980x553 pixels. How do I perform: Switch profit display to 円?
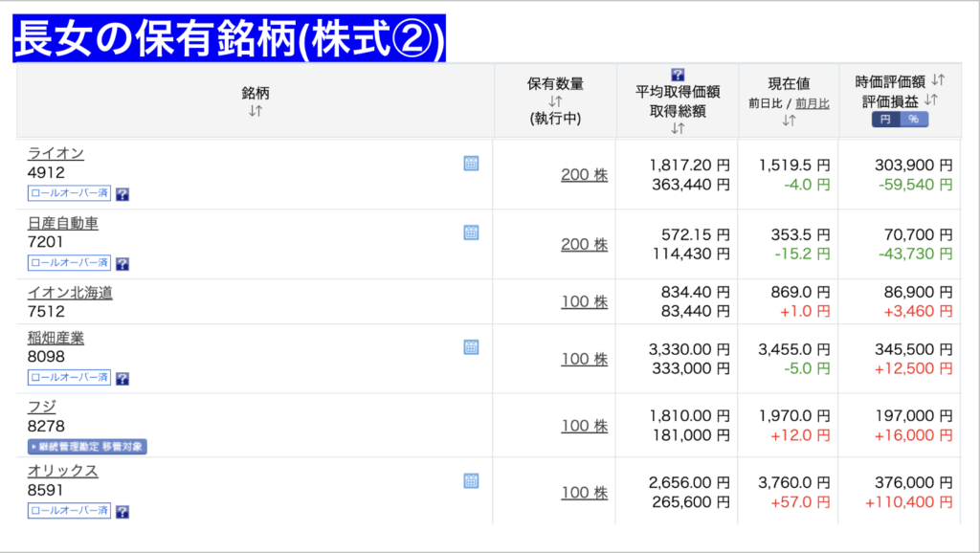[885, 120]
